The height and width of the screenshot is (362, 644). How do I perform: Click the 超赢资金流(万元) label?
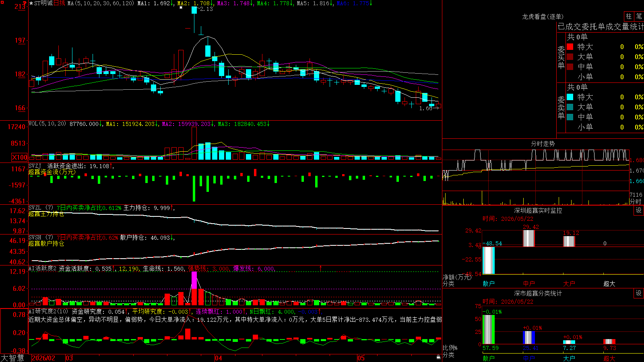point(52,172)
